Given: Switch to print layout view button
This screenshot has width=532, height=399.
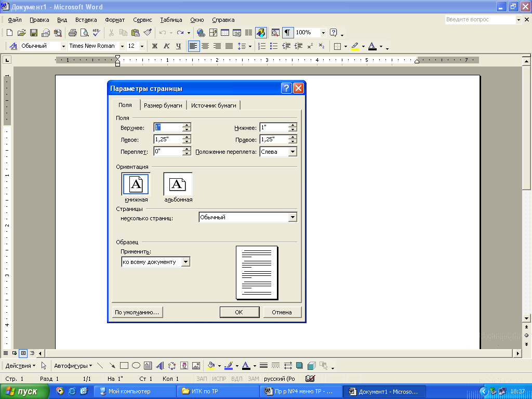Looking at the screenshot, I should tap(23, 353).
